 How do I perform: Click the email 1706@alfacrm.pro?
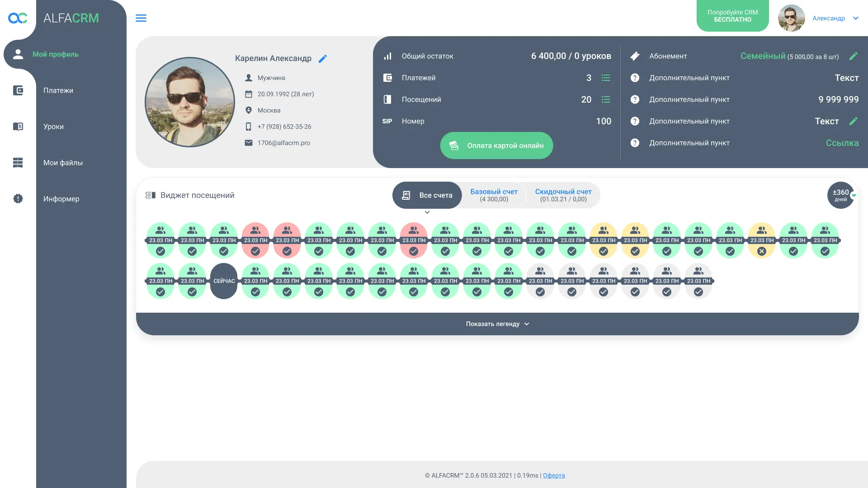284,143
